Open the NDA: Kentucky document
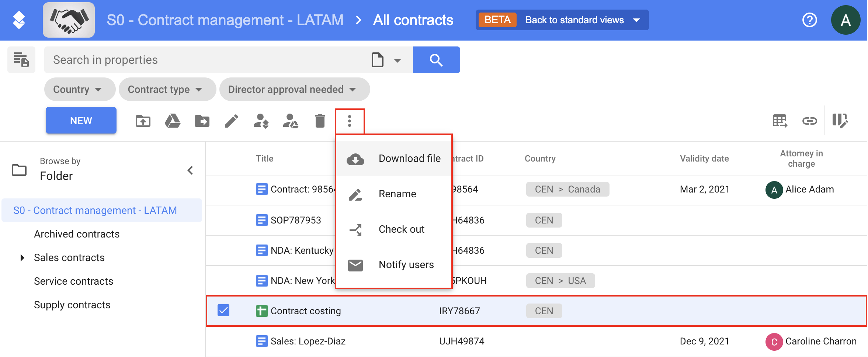This screenshot has height=357, width=868. coord(302,250)
